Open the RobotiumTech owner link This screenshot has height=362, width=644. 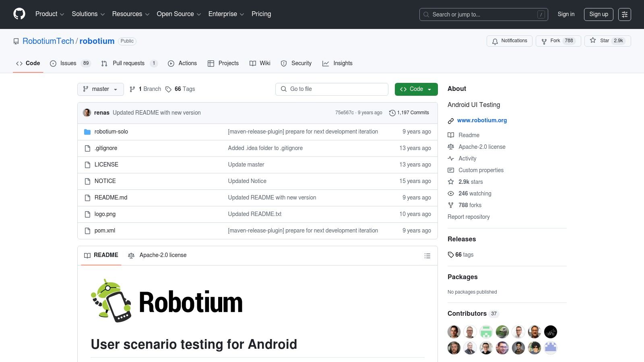[48, 41]
